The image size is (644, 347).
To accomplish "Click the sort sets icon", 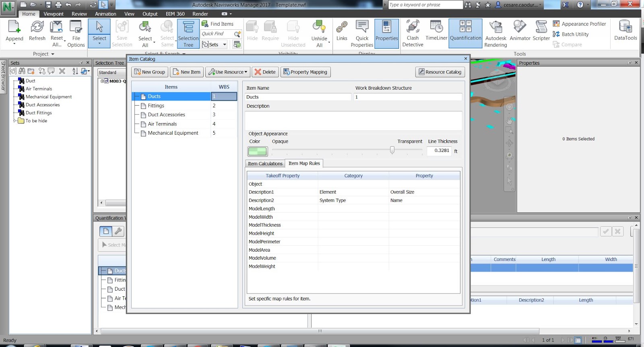I will (x=75, y=71).
